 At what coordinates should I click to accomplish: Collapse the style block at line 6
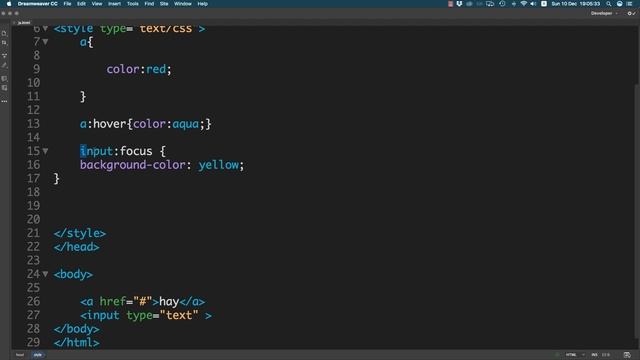(45, 28)
